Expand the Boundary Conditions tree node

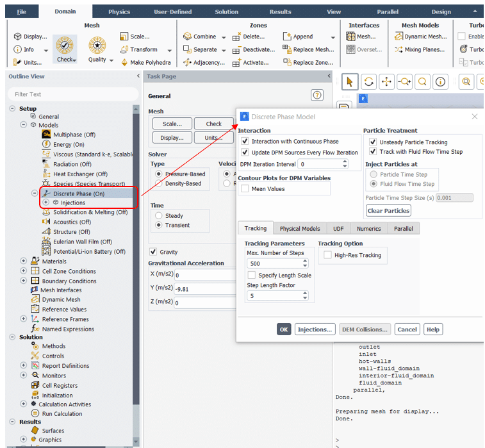point(24,281)
